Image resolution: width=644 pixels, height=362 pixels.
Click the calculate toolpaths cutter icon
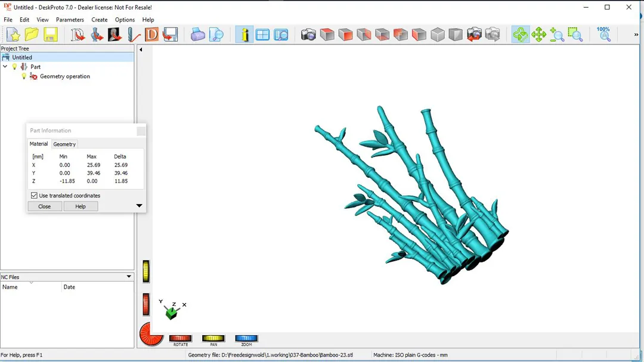pyautogui.click(x=133, y=35)
